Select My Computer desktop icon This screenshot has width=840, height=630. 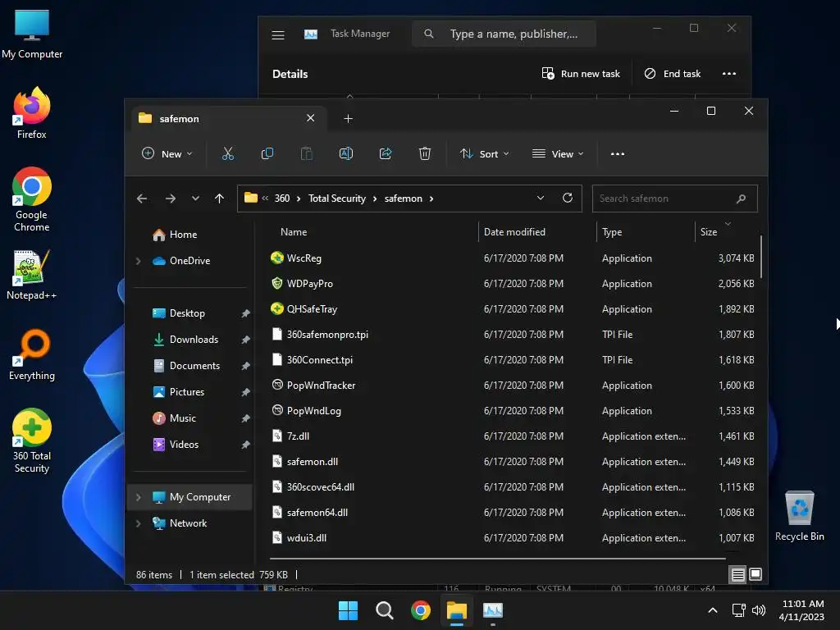point(32,34)
